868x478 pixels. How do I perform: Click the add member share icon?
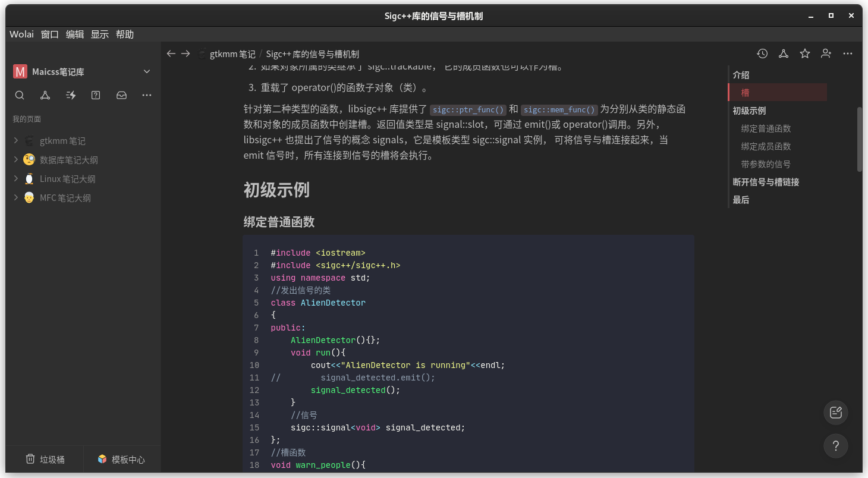pyautogui.click(x=826, y=54)
